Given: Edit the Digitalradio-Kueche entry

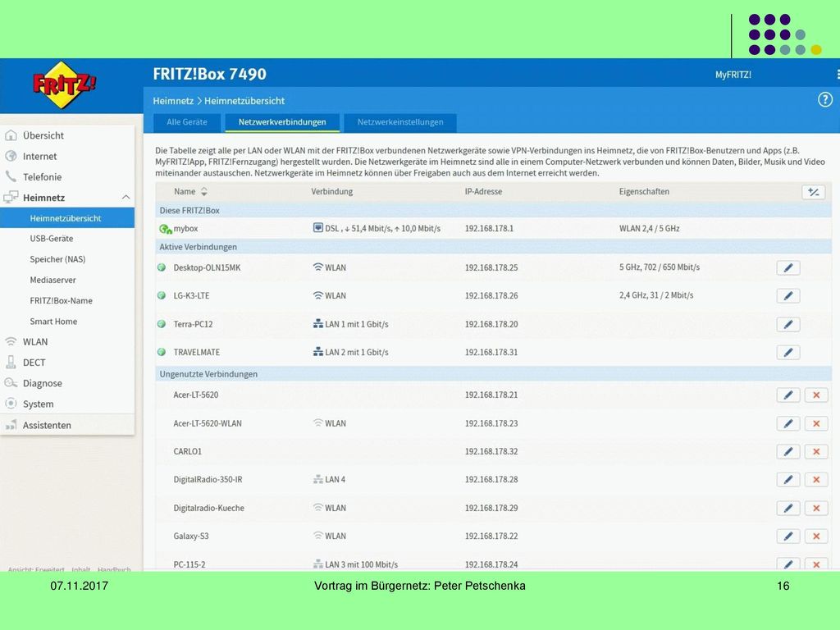Looking at the screenshot, I should coord(788,508).
